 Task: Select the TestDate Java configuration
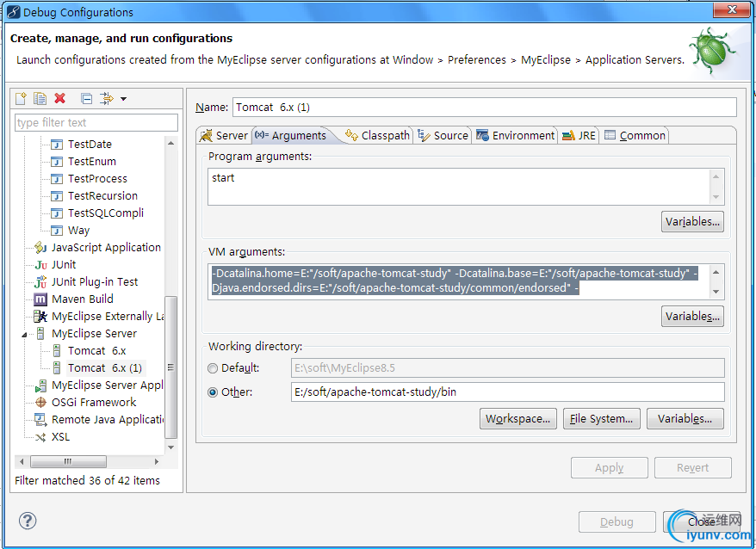tap(90, 144)
